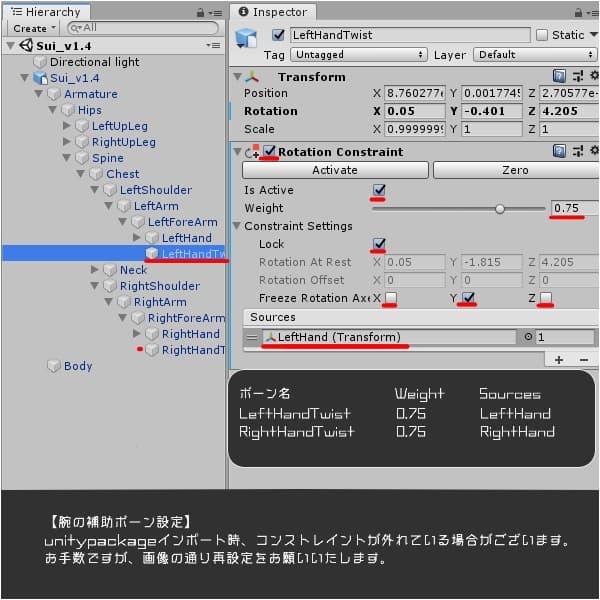Toggle Freeze Rotation Axes X checkbox
Image resolution: width=600 pixels, height=600 pixels.
point(391,297)
